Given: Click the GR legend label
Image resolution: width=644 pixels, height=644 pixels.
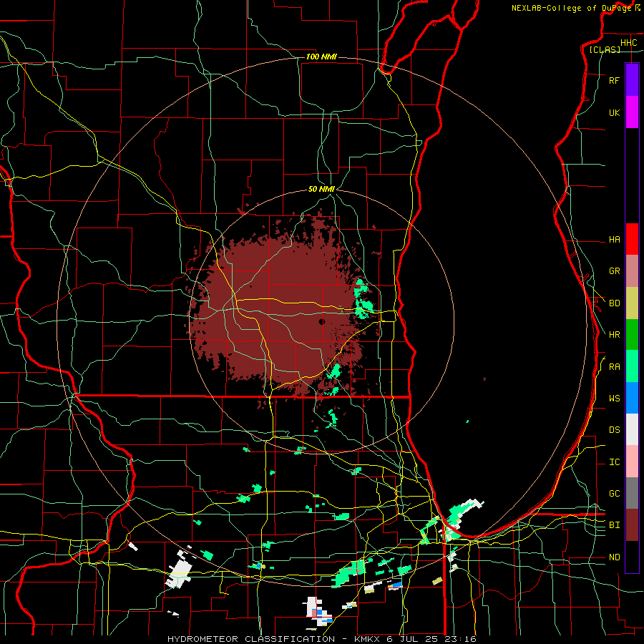Looking at the screenshot, I should pos(614,271).
